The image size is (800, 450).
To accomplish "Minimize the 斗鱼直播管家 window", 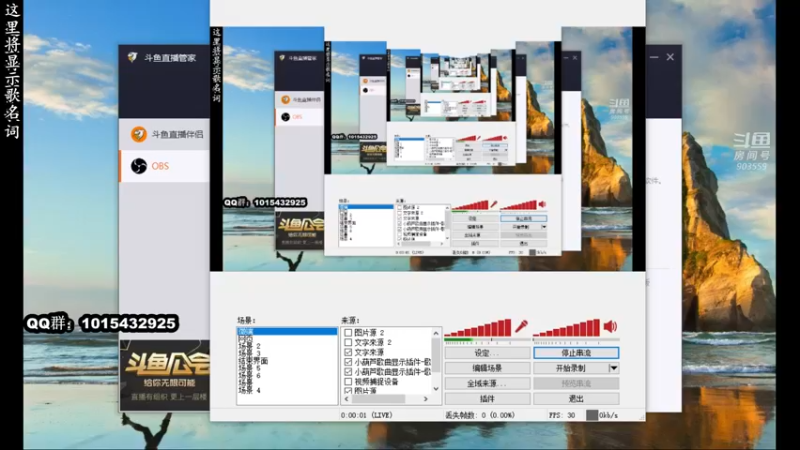I will [x=654, y=57].
